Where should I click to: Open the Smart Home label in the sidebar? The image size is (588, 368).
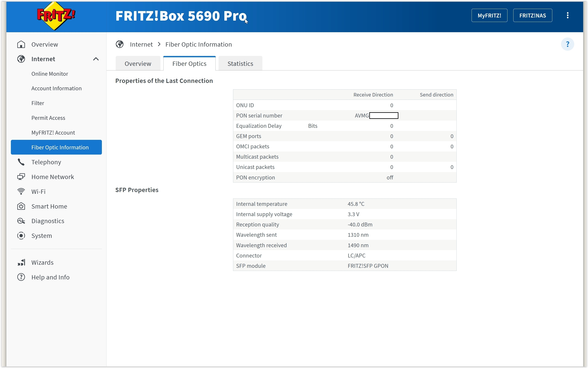(49, 206)
